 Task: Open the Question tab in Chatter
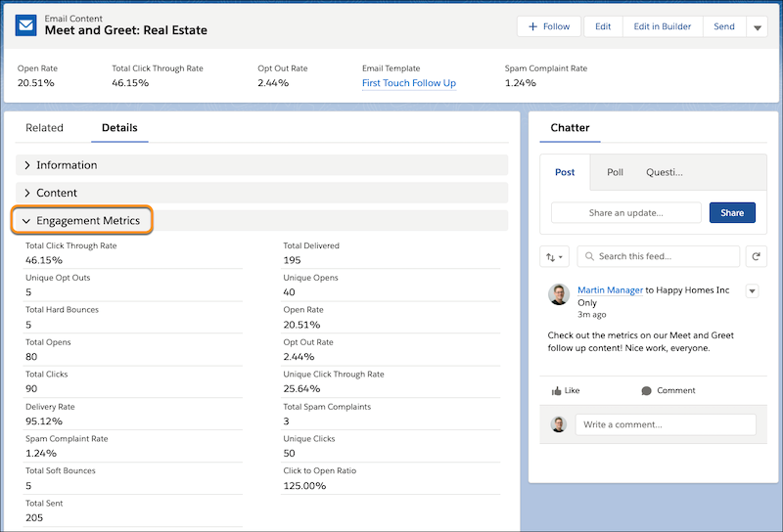(664, 172)
